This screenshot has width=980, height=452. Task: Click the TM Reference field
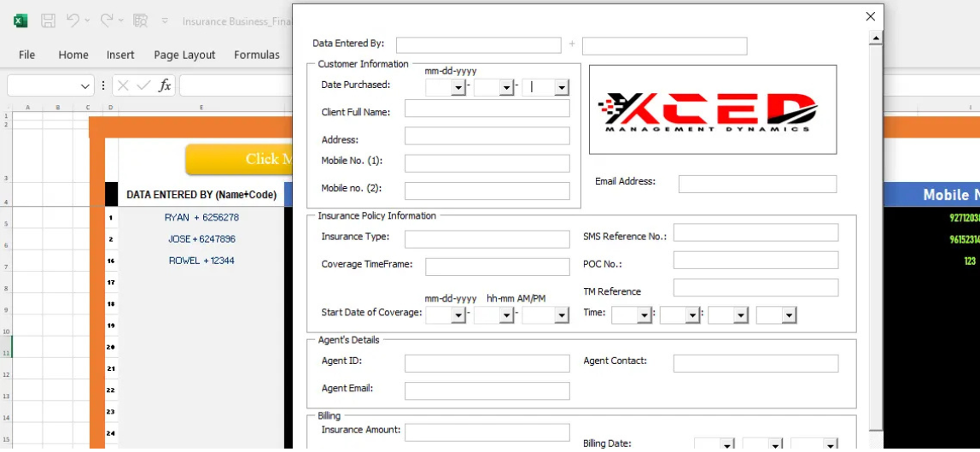click(755, 288)
